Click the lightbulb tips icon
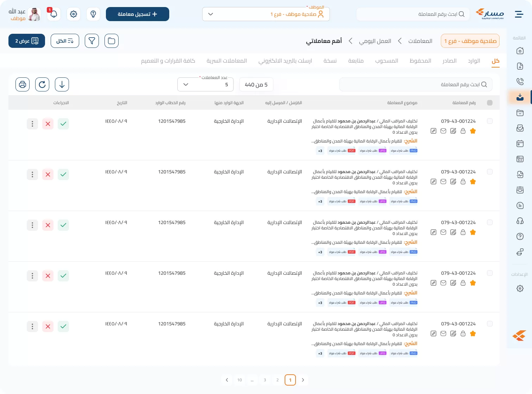532x394 pixels. point(93,14)
